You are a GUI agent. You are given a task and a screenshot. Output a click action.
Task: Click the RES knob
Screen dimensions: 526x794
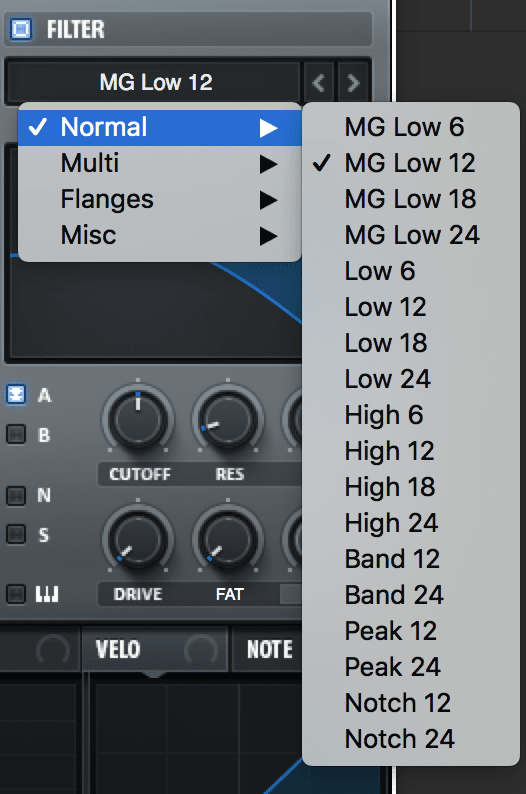click(x=228, y=419)
